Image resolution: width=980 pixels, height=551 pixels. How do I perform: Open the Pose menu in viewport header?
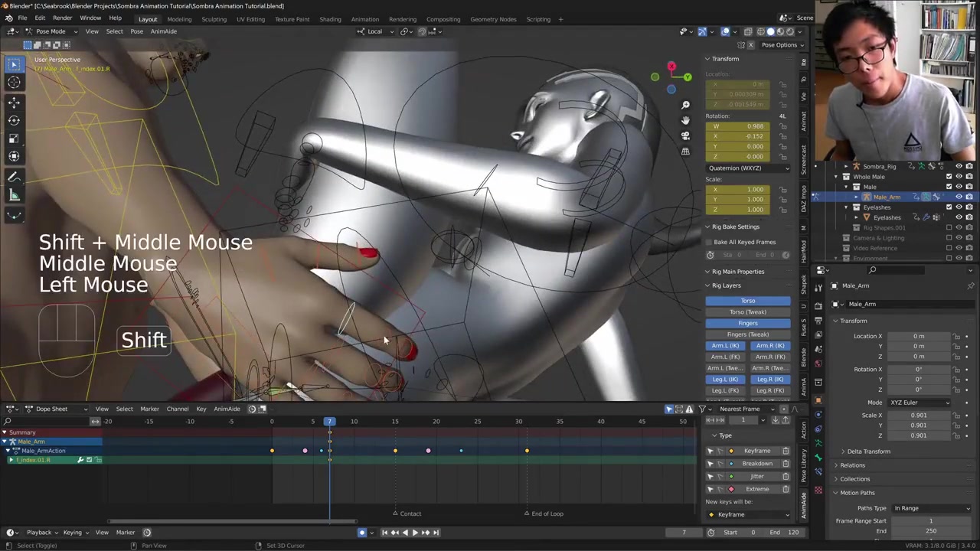[136, 31]
